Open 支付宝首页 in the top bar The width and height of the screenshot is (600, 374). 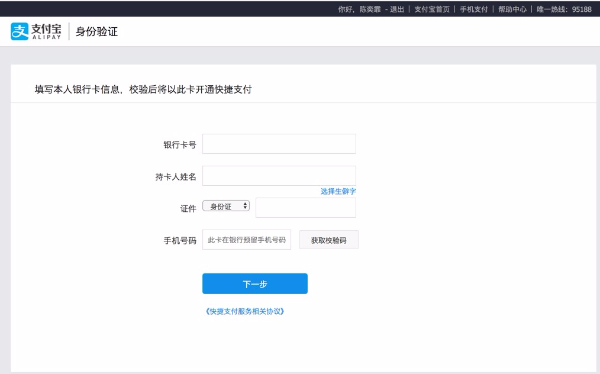[432, 9]
